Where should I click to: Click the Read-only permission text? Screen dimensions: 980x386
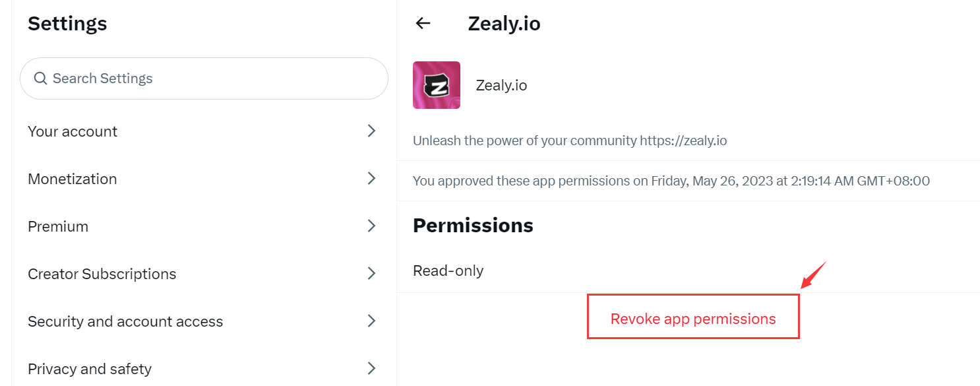(448, 271)
